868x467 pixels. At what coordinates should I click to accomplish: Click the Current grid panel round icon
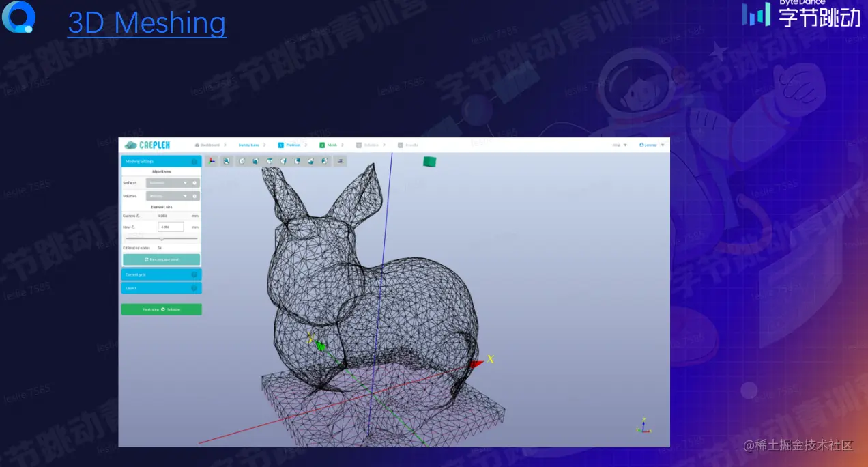[194, 274]
